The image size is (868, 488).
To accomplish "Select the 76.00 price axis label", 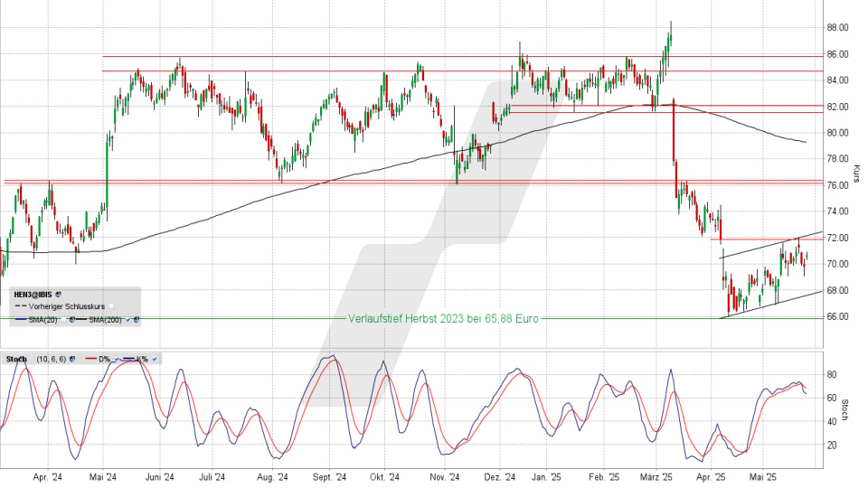I will point(837,185).
